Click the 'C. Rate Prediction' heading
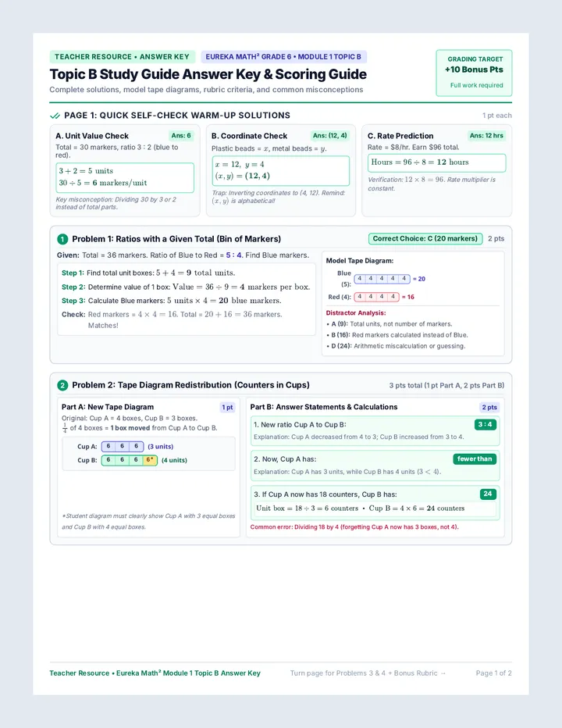Screen dimensions: 562x728 pos(400,136)
